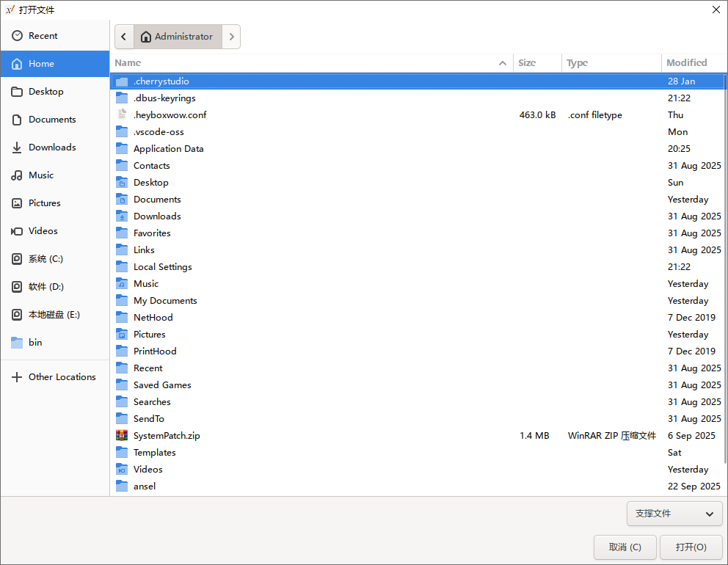The width and height of the screenshot is (728, 565).
Task: Open the Music sidebar location
Action: (x=41, y=175)
